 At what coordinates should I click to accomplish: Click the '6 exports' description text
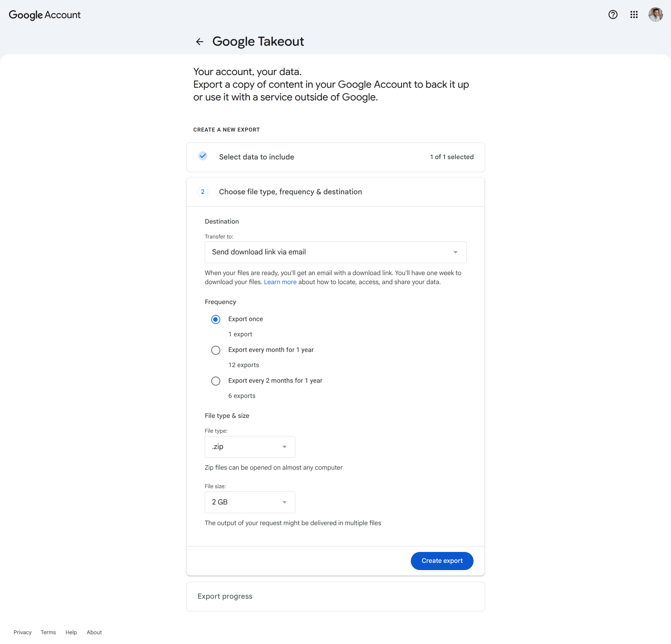pyautogui.click(x=242, y=396)
